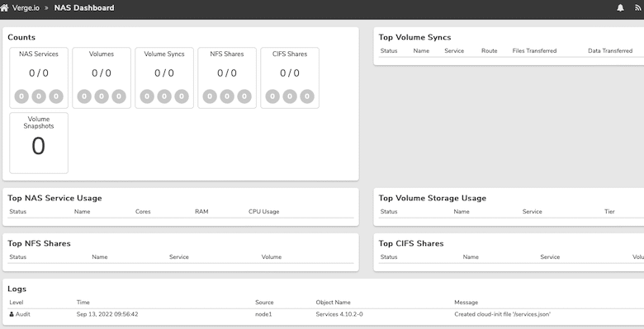Open the NFS Shares count card
This screenshot has width=644, height=329.
[x=227, y=78]
